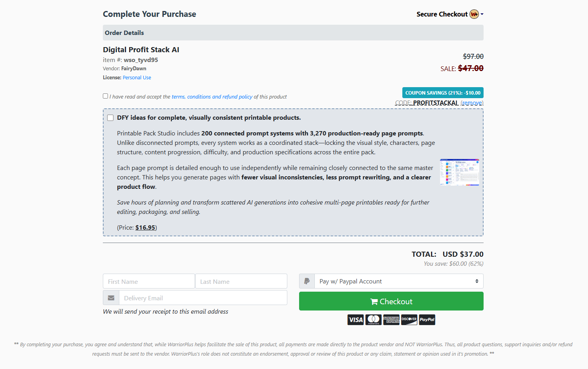Click the PayPal icon beside payment method
Screen dimensions: 588x369
pos(307,281)
